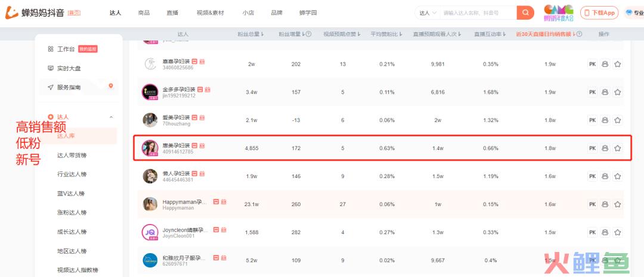Star the 44645446381 influencer row
Screen dimensions: 644x277
point(617,176)
